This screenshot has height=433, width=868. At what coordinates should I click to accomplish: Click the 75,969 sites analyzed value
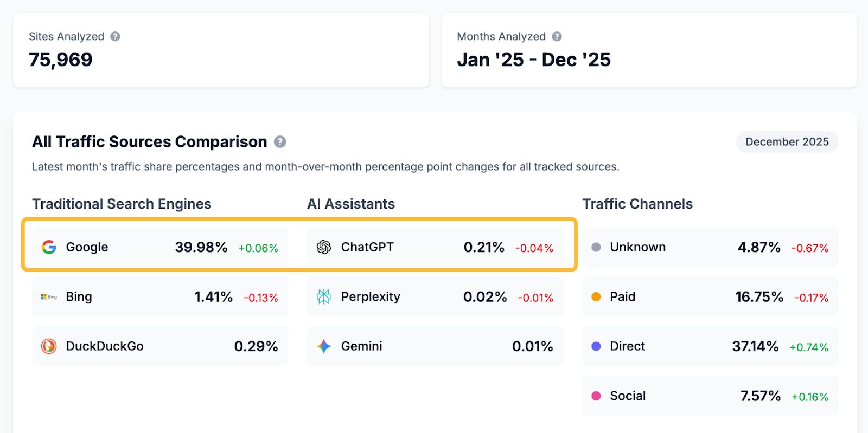[60, 60]
